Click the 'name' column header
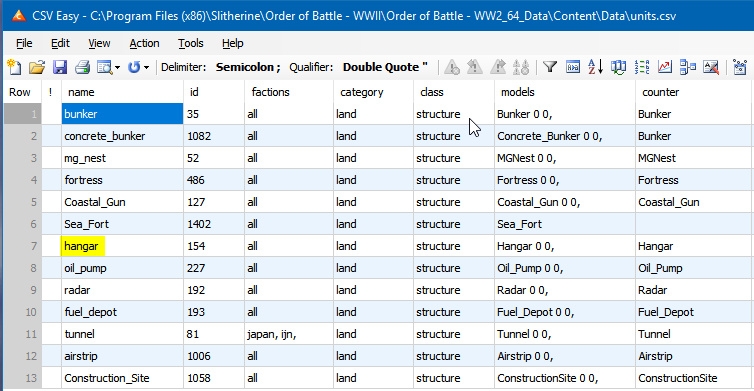The image size is (754, 391). click(x=122, y=92)
